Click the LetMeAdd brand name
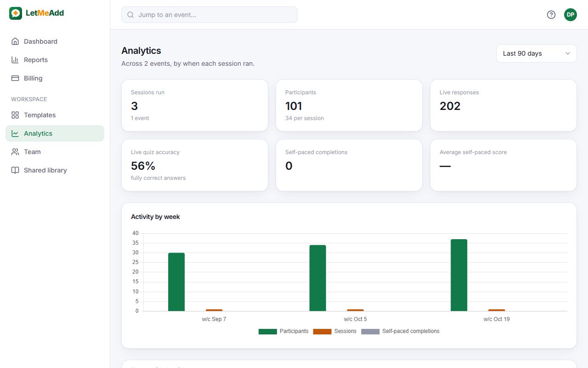 tap(45, 13)
